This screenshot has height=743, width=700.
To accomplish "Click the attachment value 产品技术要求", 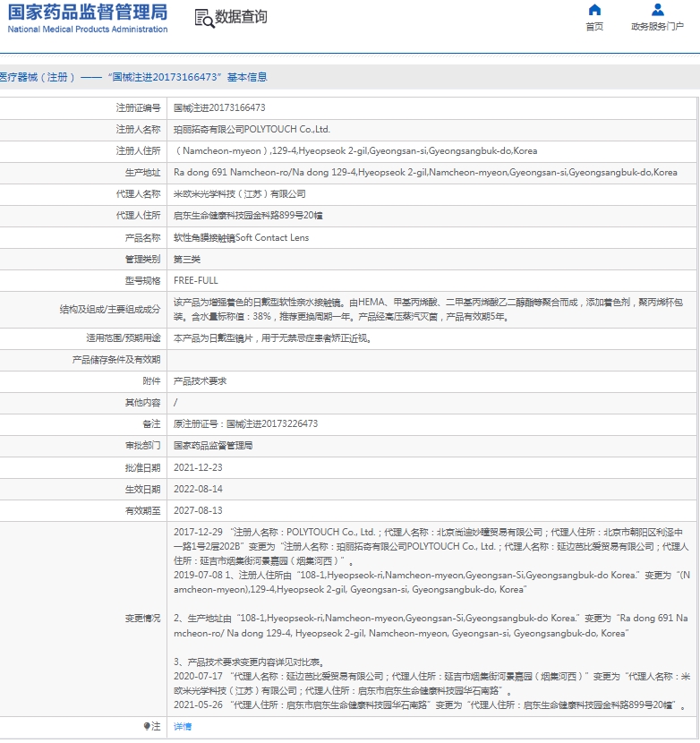I will click(x=200, y=381).
